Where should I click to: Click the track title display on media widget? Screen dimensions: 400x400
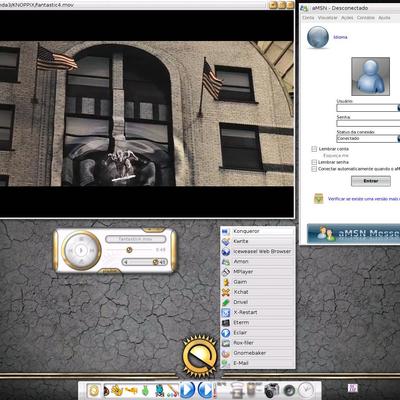coord(136,239)
